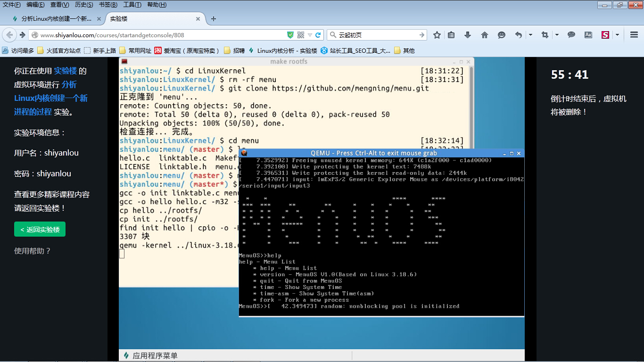
Task: Open address bar history dropdown arrow
Action: (310, 35)
